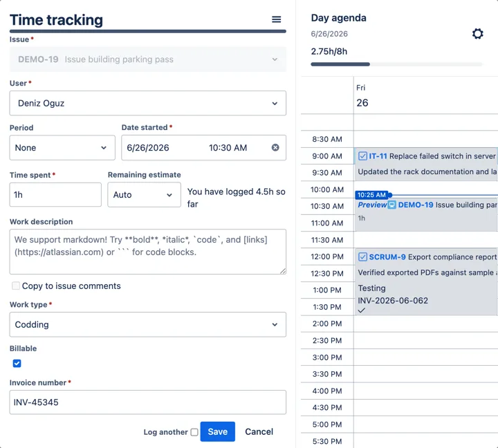498x448 pixels.
Task: Click the SCRUM-9 task type icon
Action: pyautogui.click(x=362, y=256)
